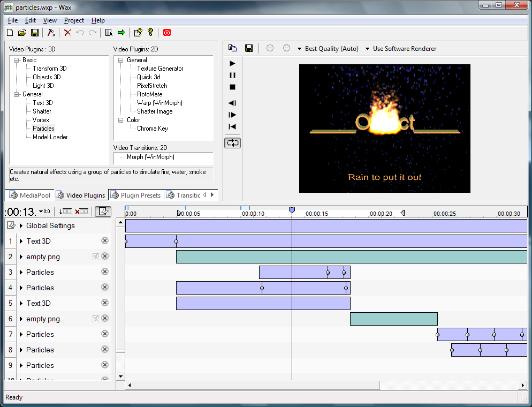Toggle the loop playback button
This screenshot has width=532, height=407.
232,143
